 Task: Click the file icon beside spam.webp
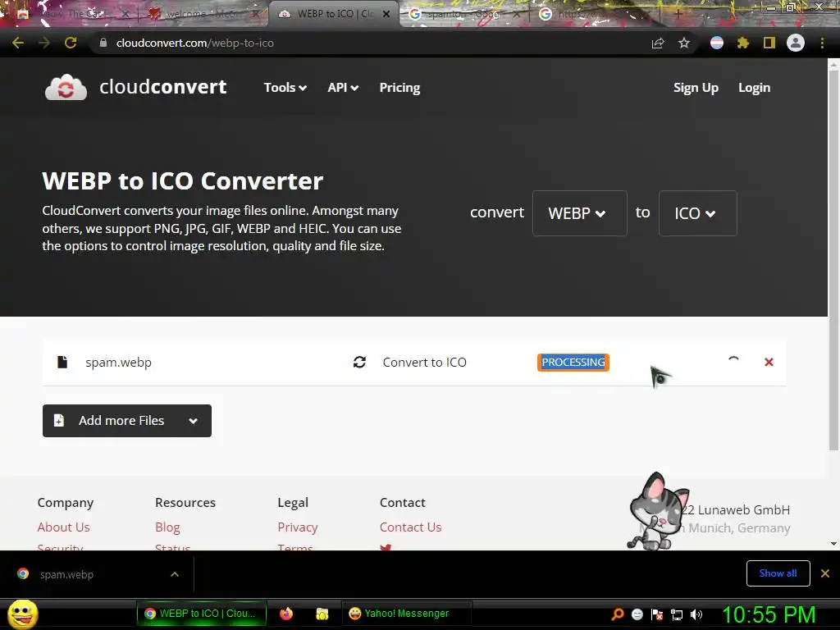pyautogui.click(x=62, y=362)
